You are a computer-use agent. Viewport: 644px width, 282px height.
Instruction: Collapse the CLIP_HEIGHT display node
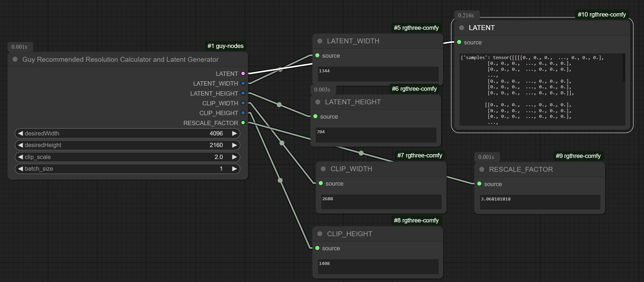(x=320, y=234)
